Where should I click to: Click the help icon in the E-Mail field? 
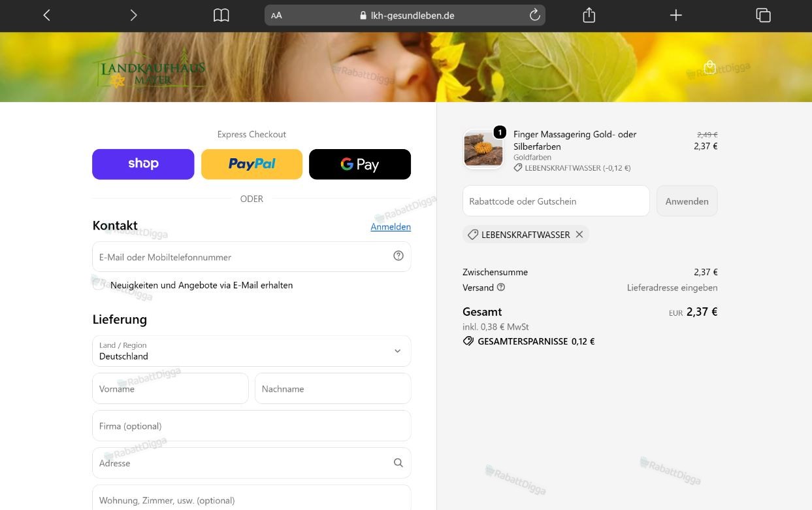(x=398, y=256)
